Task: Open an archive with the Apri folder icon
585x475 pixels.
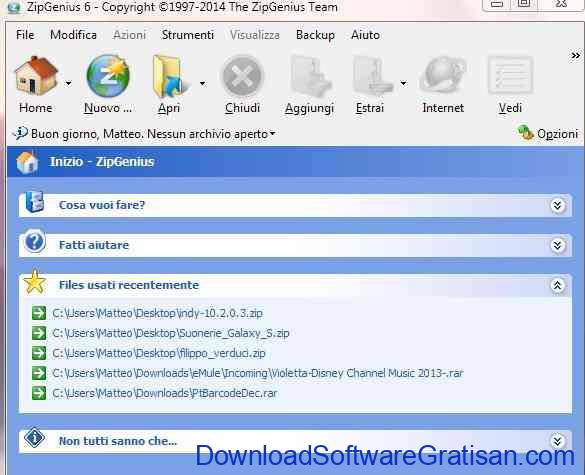Action: click(x=170, y=76)
